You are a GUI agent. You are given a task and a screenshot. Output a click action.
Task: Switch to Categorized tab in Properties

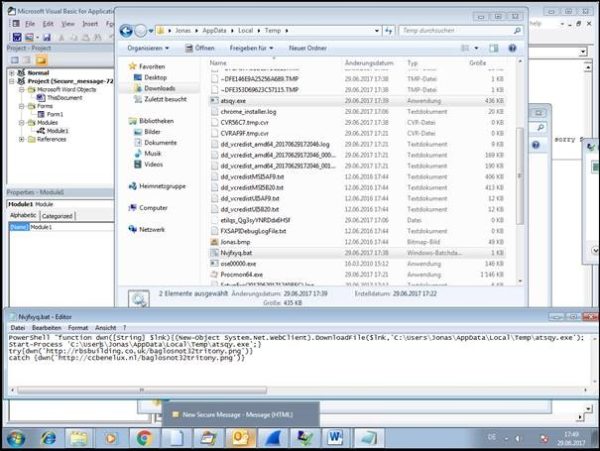(x=57, y=216)
